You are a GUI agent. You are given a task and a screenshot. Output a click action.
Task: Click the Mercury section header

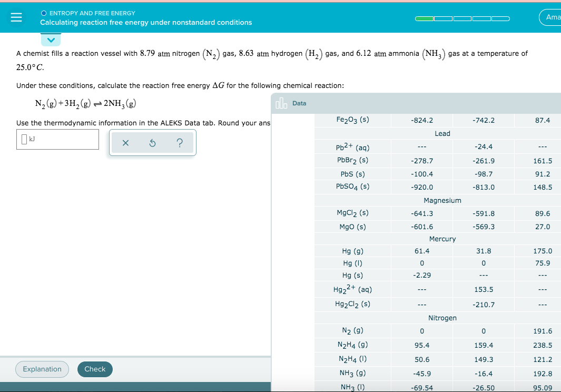tap(442, 239)
